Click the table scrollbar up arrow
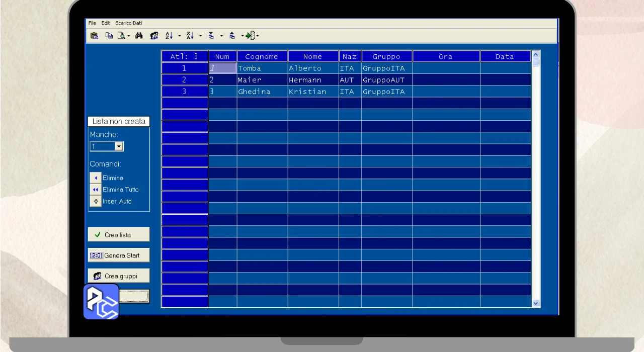644x352 pixels. [536, 54]
